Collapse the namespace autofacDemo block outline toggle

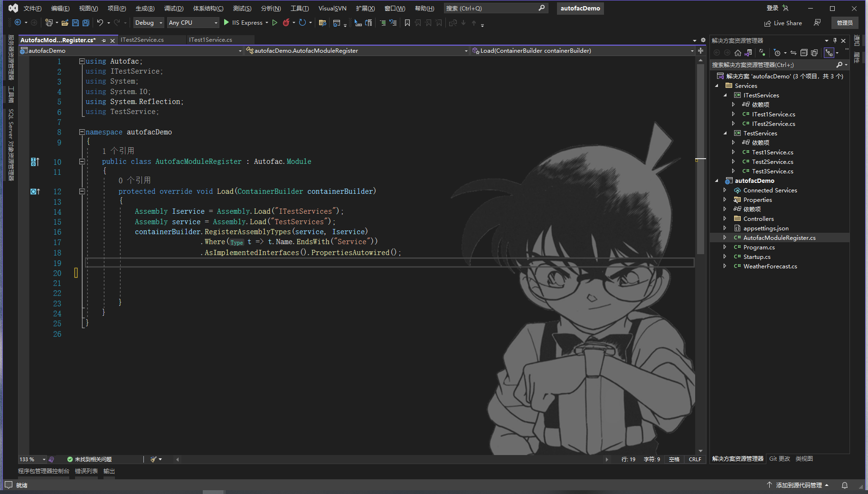click(x=82, y=132)
